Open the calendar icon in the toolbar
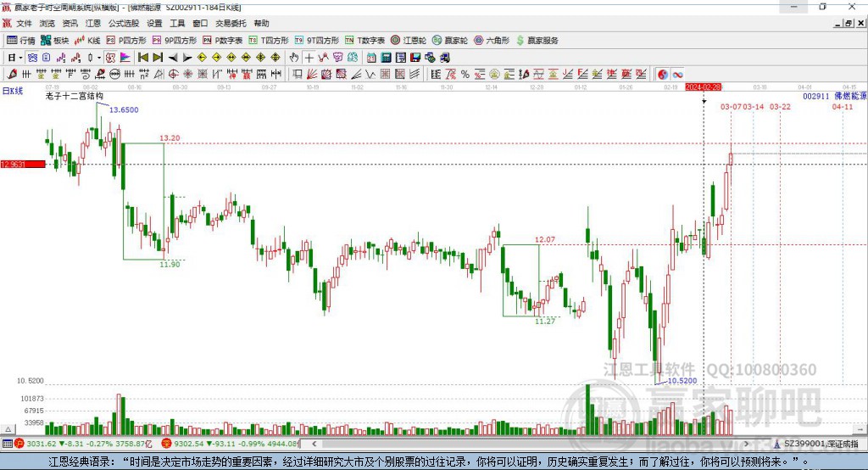This screenshot has height=470, width=868. click(x=371, y=57)
